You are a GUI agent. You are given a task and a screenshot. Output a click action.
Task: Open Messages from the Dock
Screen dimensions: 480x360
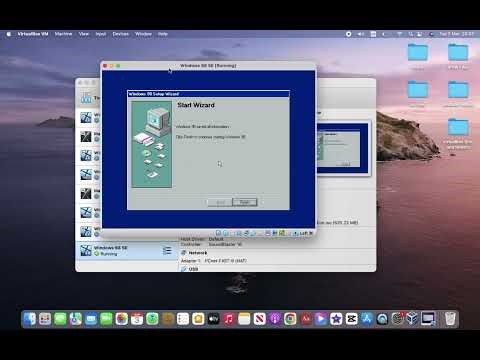tap(60, 319)
